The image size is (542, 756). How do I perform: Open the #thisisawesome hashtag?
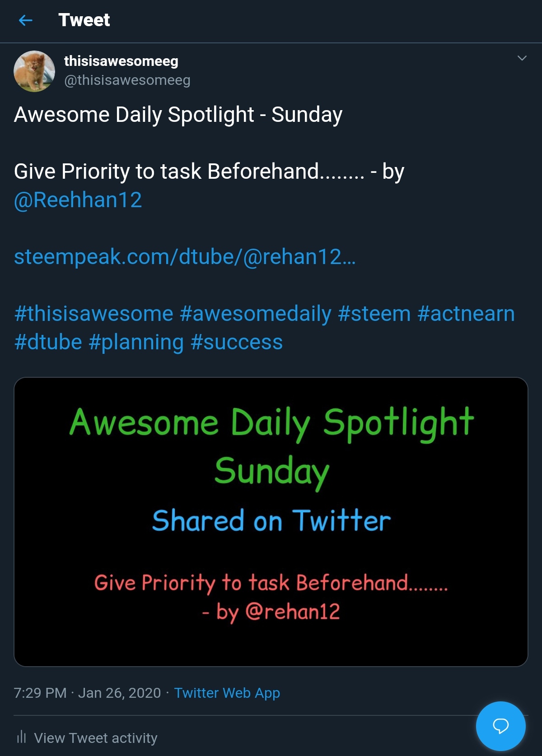(93, 314)
